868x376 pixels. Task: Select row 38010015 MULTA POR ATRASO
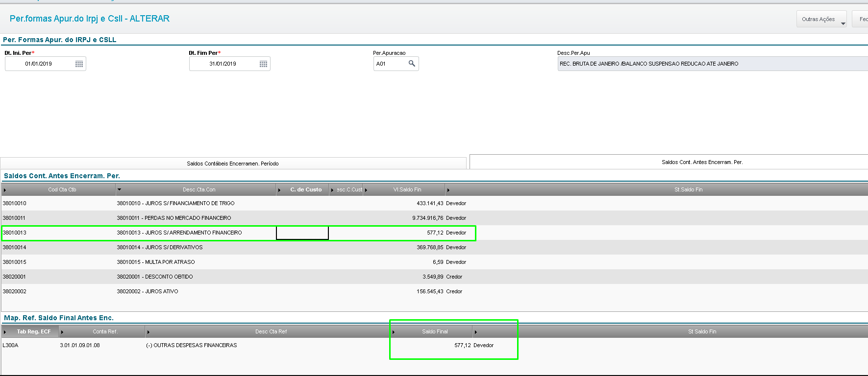[435, 262]
